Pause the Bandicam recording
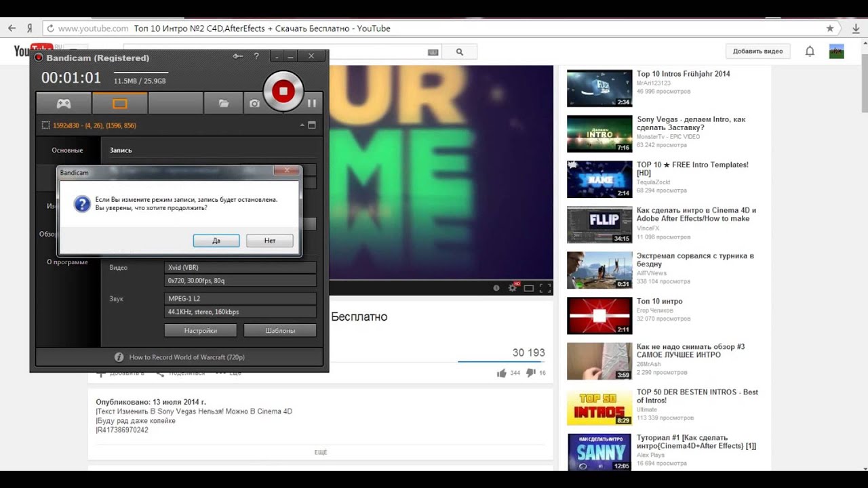868x488 pixels. [x=312, y=103]
